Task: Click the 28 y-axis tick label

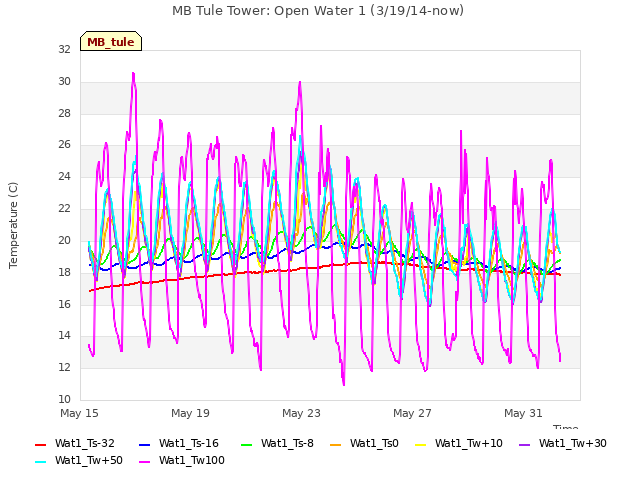Action: pos(64,113)
